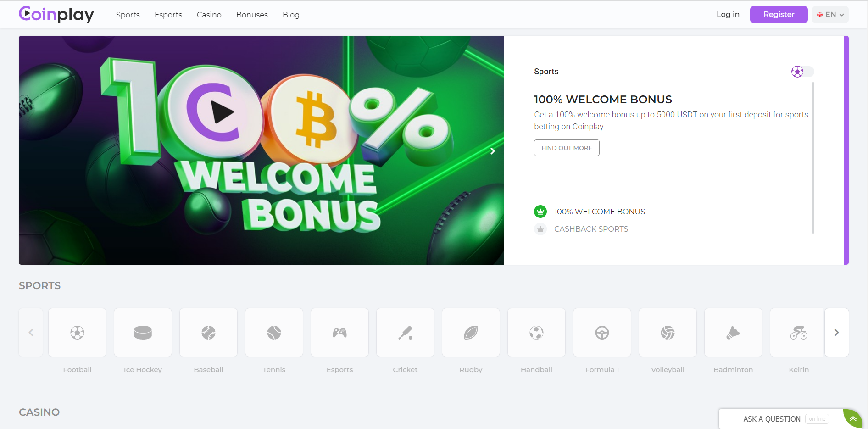
Task: Open the EN language dropdown
Action: (x=830, y=15)
